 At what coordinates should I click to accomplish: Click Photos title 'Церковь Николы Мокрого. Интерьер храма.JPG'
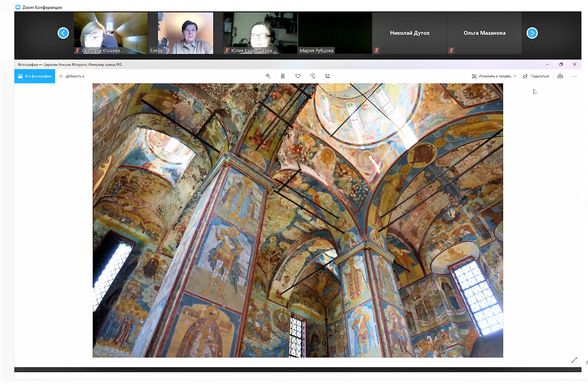[x=82, y=65]
